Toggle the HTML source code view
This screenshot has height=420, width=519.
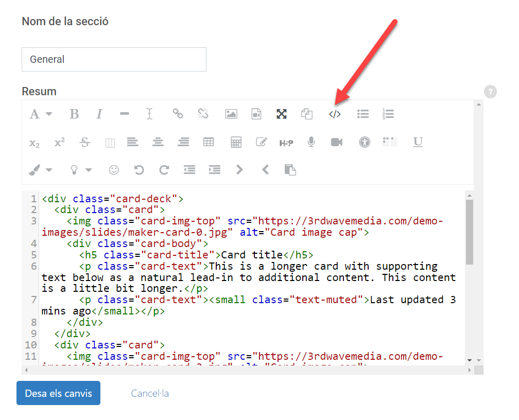point(335,114)
